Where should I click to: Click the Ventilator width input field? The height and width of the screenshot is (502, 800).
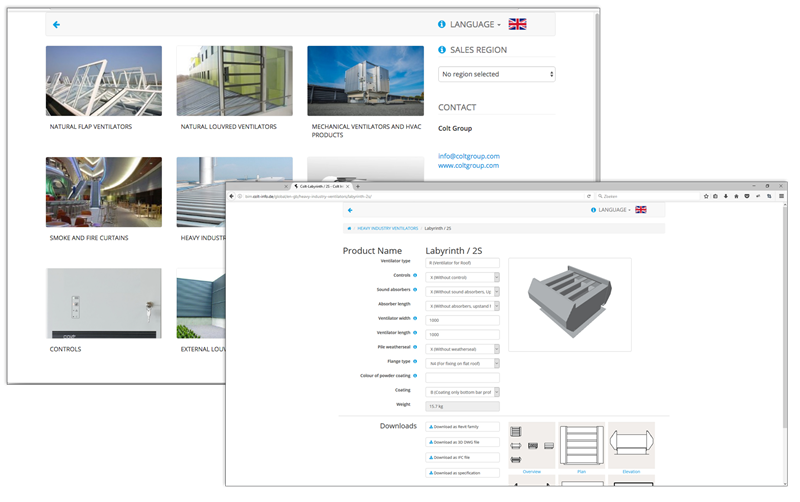[x=463, y=320]
